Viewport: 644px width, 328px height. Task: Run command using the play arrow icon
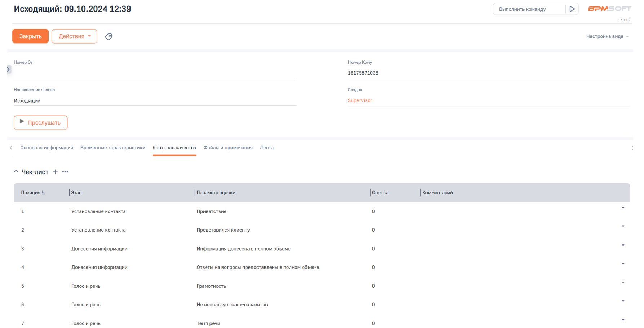572,9
